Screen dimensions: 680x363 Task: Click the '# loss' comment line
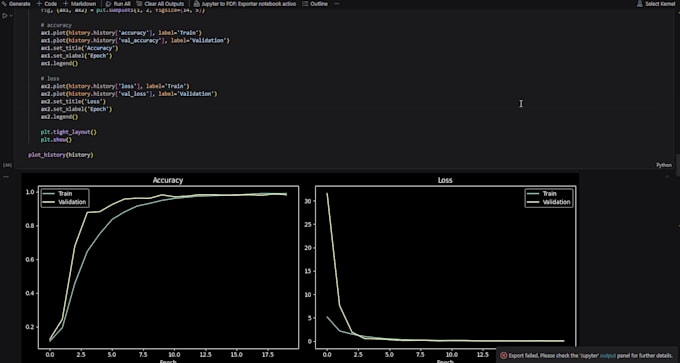pos(50,78)
